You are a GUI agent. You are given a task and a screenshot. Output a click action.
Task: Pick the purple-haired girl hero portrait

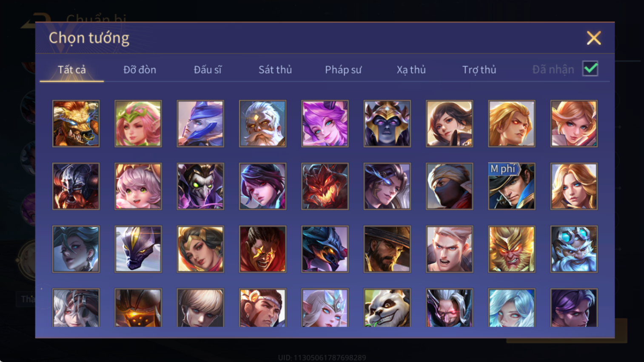coord(325,124)
